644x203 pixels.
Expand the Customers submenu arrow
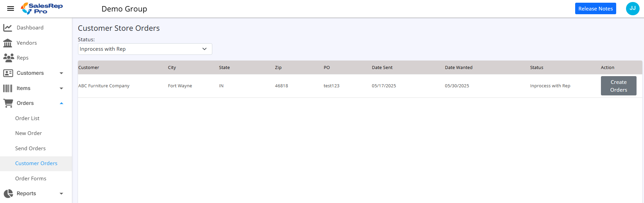61,73
